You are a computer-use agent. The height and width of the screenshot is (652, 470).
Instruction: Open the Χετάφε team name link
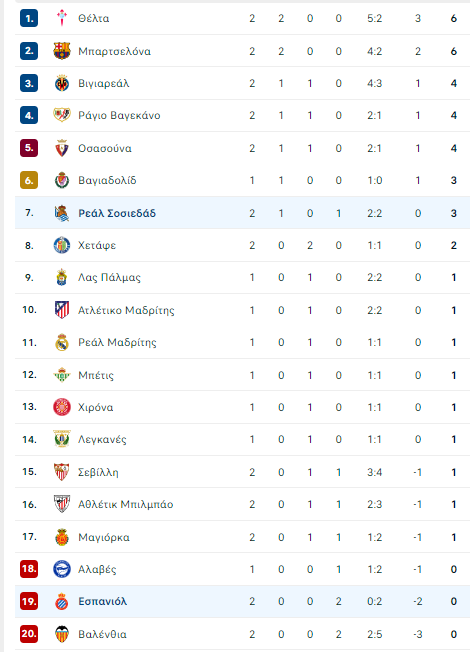pyautogui.click(x=97, y=246)
